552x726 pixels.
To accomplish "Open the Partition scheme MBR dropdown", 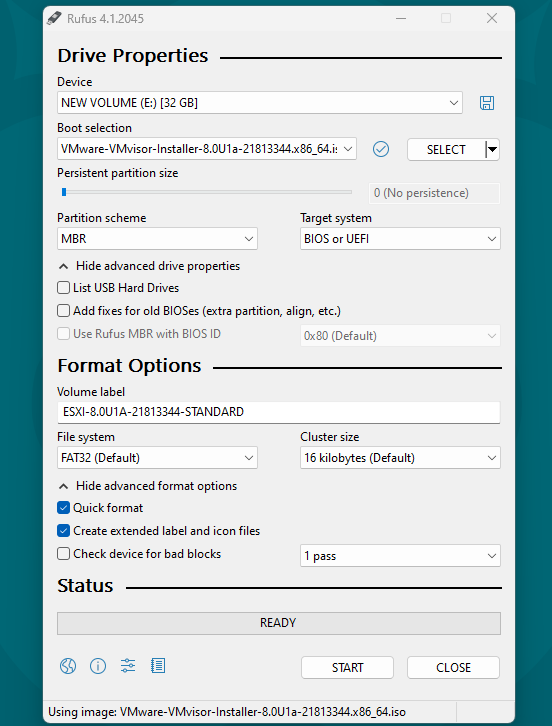I will pos(157,239).
